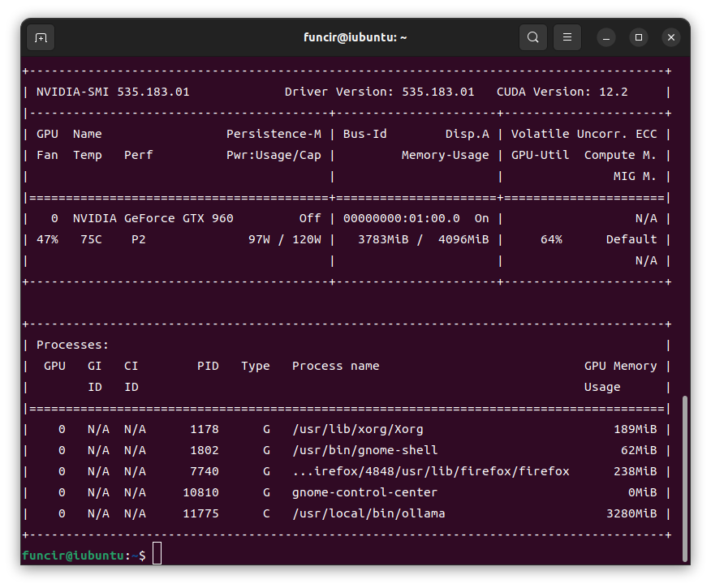Click the Default compute mode value

tap(631, 239)
